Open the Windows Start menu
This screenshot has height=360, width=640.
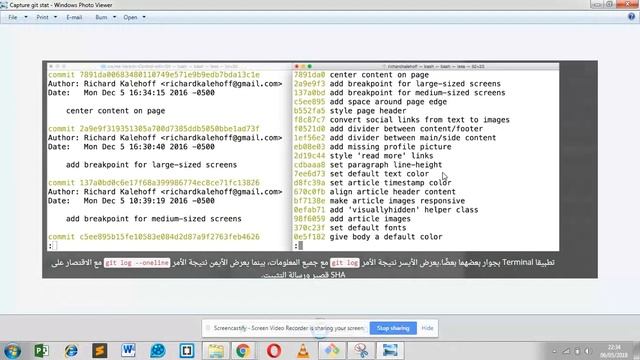click(x=12, y=351)
